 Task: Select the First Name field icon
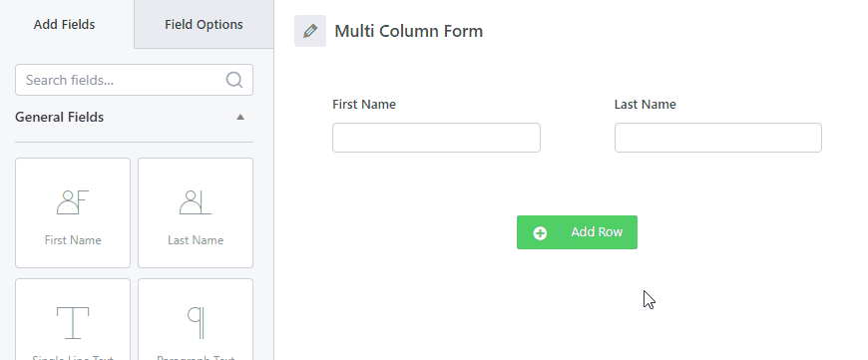click(x=73, y=202)
